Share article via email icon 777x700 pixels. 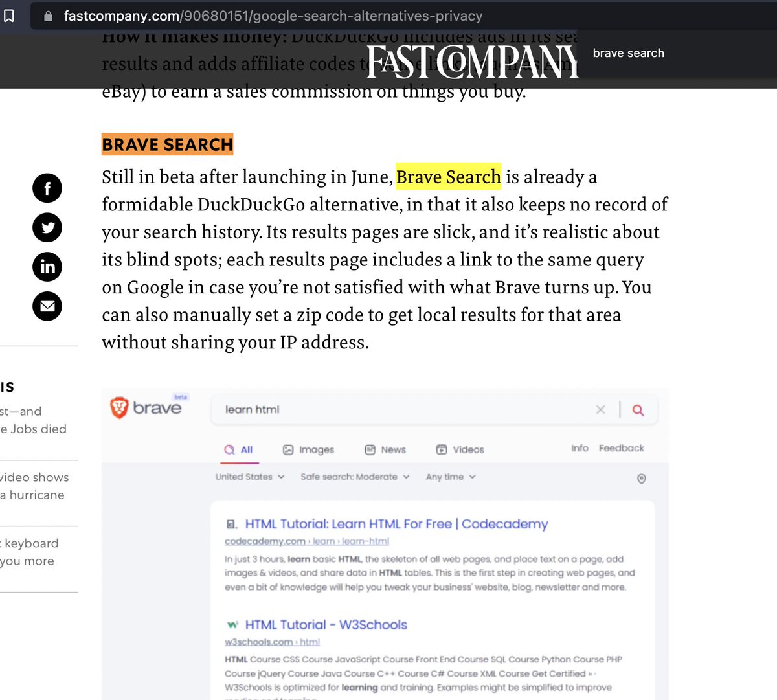47,306
